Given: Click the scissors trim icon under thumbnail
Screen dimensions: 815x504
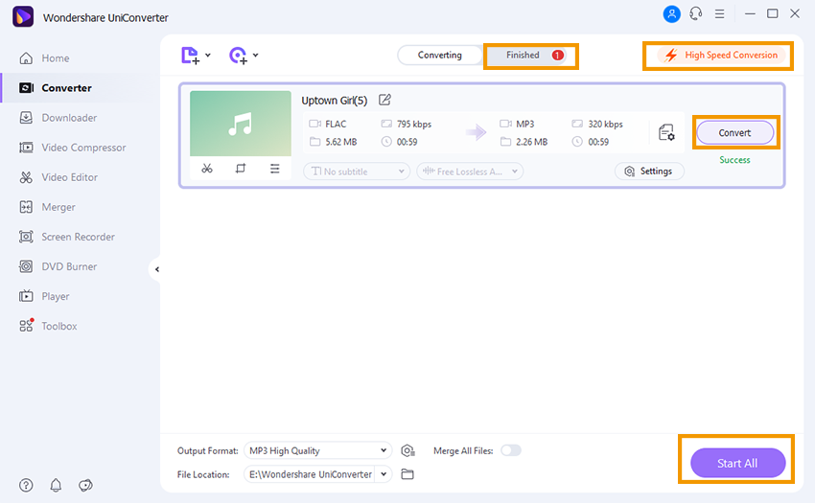Looking at the screenshot, I should (207, 169).
